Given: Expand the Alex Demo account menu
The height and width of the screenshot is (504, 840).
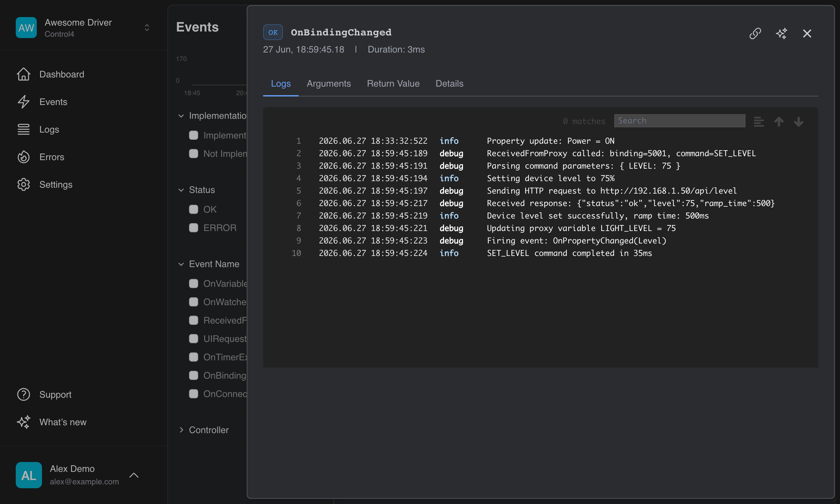Looking at the screenshot, I should pyautogui.click(x=134, y=475).
